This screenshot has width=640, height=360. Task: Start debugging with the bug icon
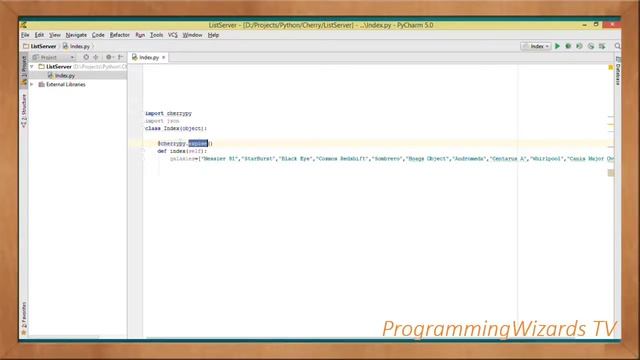[568, 46]
